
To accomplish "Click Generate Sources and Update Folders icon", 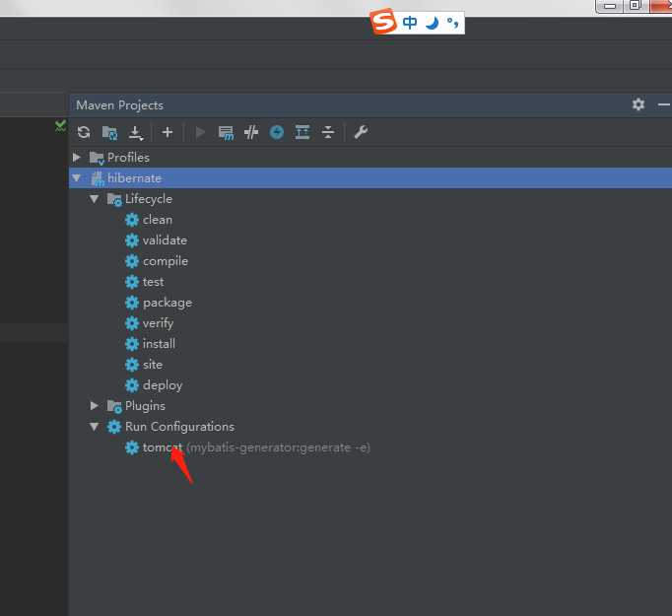I will pyautogui.click(x=109, y=132).
